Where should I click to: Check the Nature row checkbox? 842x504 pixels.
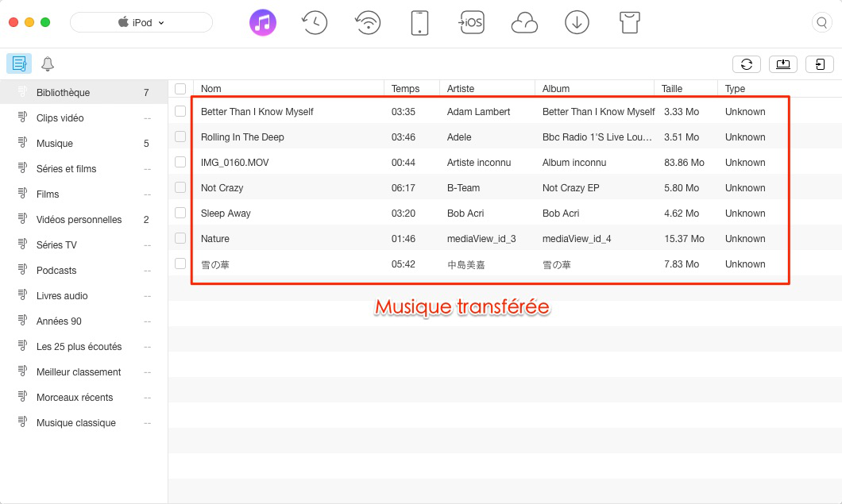(180, 238)
